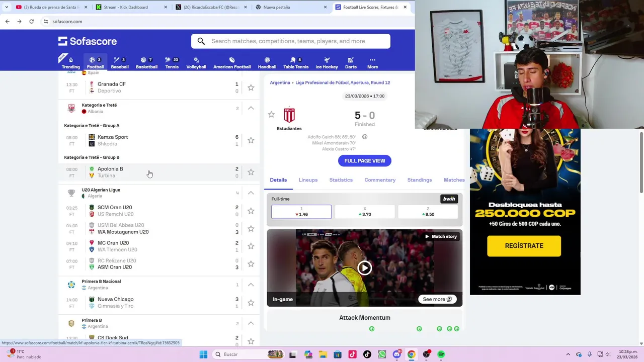Open the Trending sports section

coord(70,63)
